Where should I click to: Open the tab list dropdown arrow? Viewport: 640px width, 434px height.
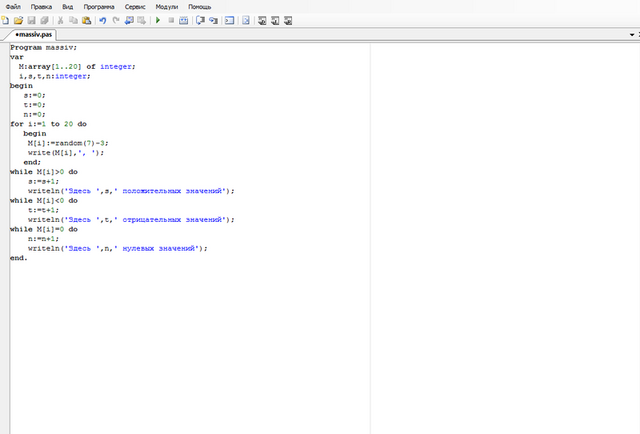click(x=632, y=35)
